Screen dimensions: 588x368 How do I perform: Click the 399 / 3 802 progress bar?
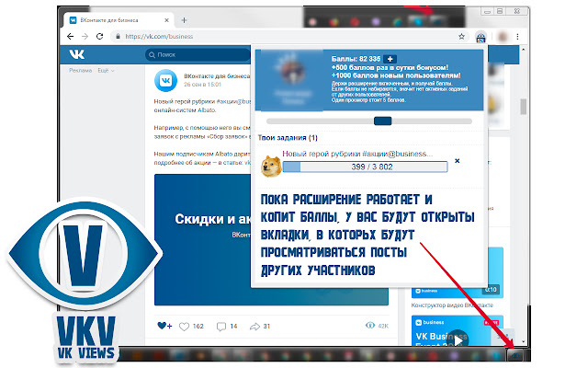click(366, 167)
